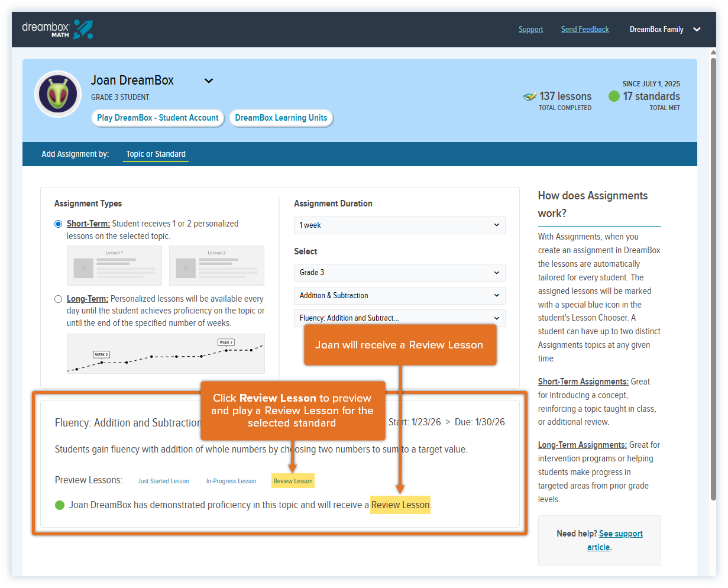Click the green standards met circle
Screen dimensions: 728x588
(x=614, y=96)
